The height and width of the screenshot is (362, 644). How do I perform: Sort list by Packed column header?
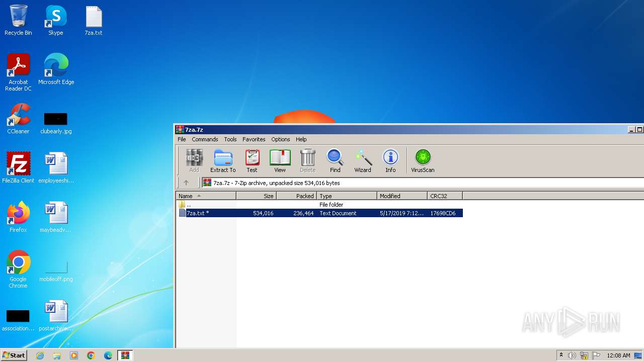297,196
